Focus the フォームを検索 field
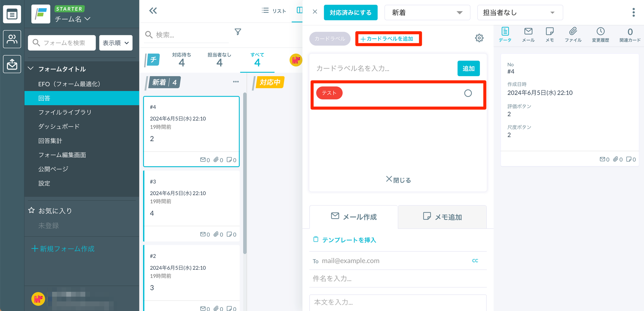The width and height of the screenshot is (644, 311). point(62,43)
